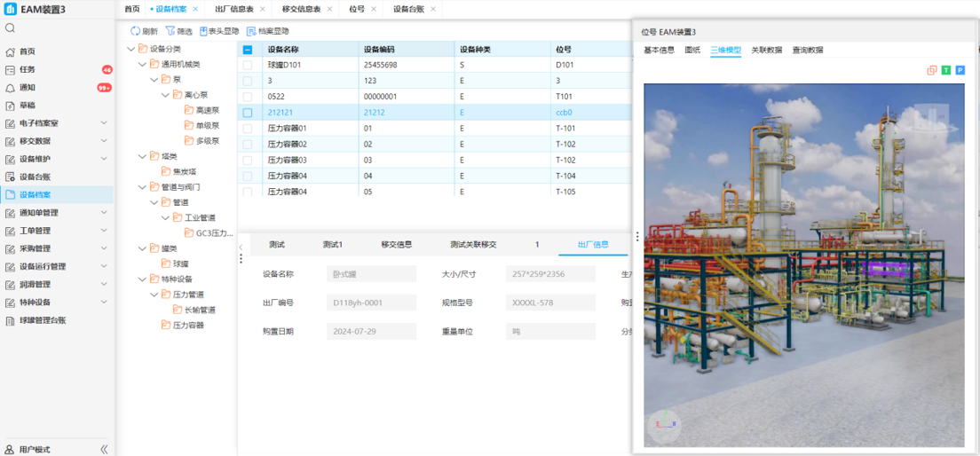Click the 长输管道 folder icon
Image resolution: width=980 pixels, height=456 pixels.
pos(178,310)
